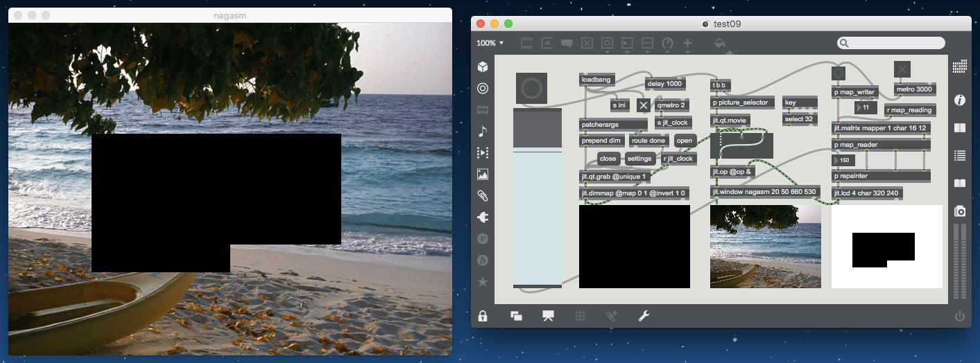Enter Presentation mode via bottom toolbar icon
Image resolution: width=980 pixels, height=363 pixels.
(548, 316)
